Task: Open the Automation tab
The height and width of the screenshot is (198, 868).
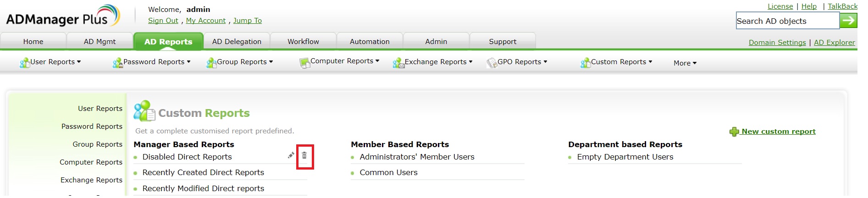Action: tap(370, 42)
